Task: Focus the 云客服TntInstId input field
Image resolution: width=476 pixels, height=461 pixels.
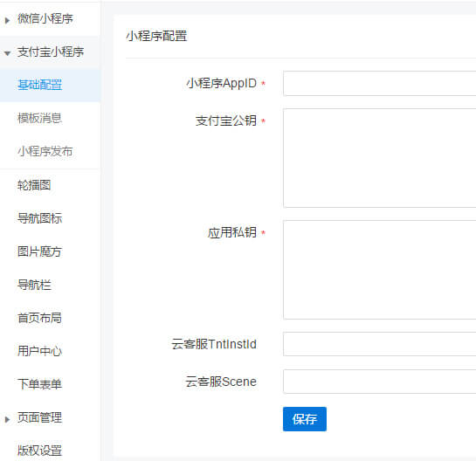Action: [x=379, y=344]
